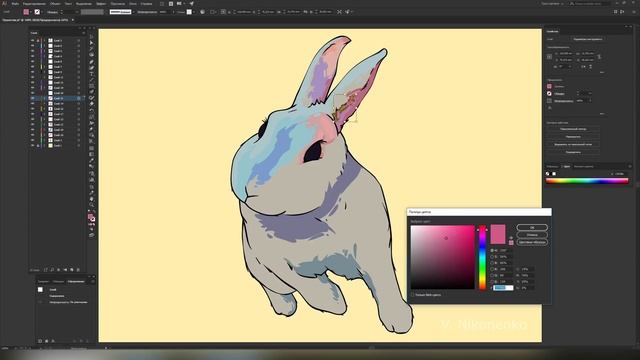Viewport: 640px width, 360px height.
Task: Click the Recolor Artwork wheel in control bar
Action: [x=202, y=12]
